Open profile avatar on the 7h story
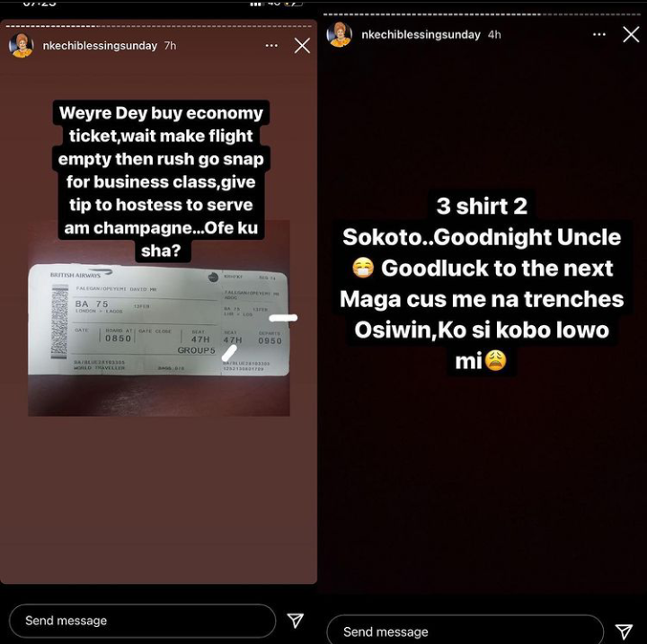 (21, 46)
